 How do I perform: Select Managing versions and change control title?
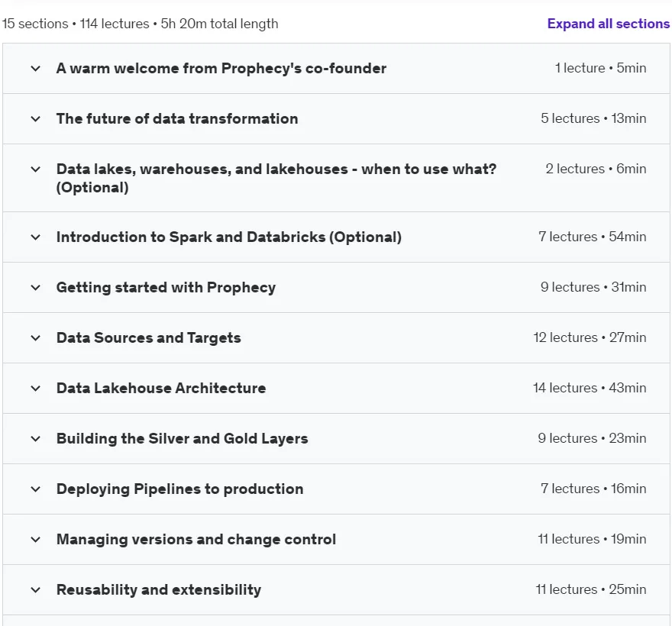click(195, 540)
